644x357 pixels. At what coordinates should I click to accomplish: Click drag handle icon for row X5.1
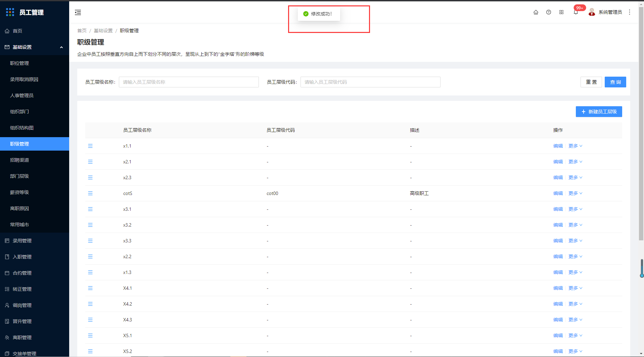coord(90,335)
